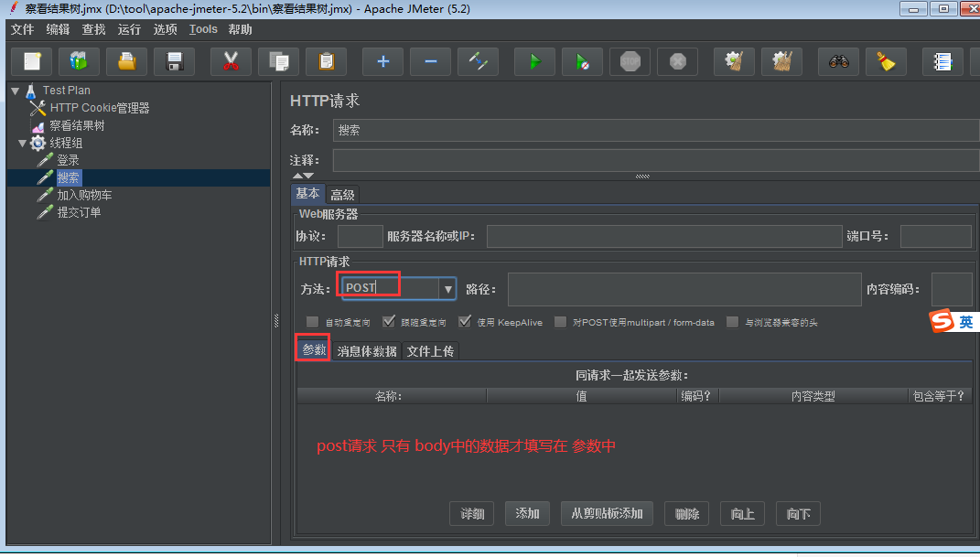This screenshot has width=980, height=557.
Task: Click the Cut scissors icon
Action: coord(231,61)
